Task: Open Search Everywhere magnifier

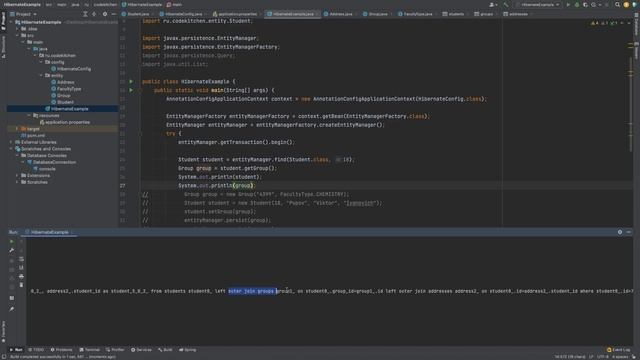Action: (x=617, y=4)
